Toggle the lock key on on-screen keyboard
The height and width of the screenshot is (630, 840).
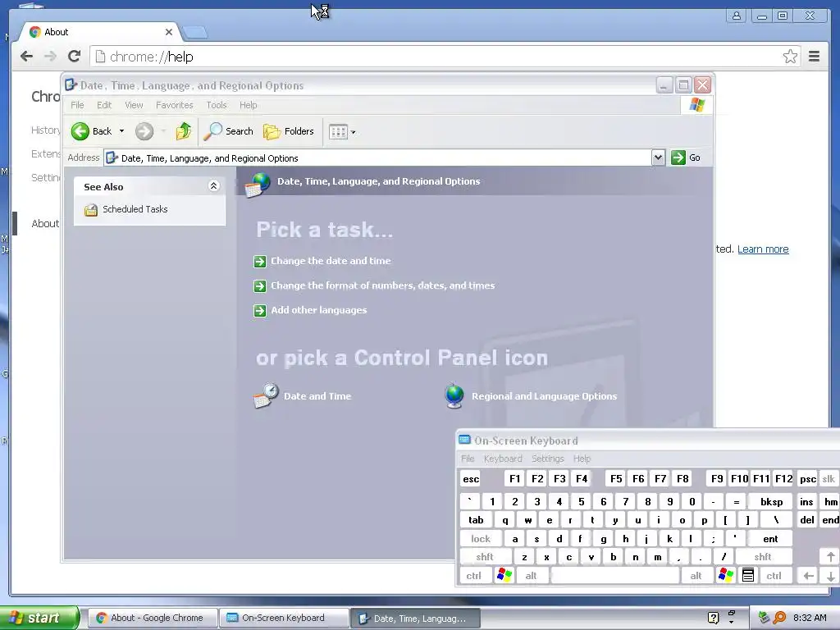coord(481,539)
